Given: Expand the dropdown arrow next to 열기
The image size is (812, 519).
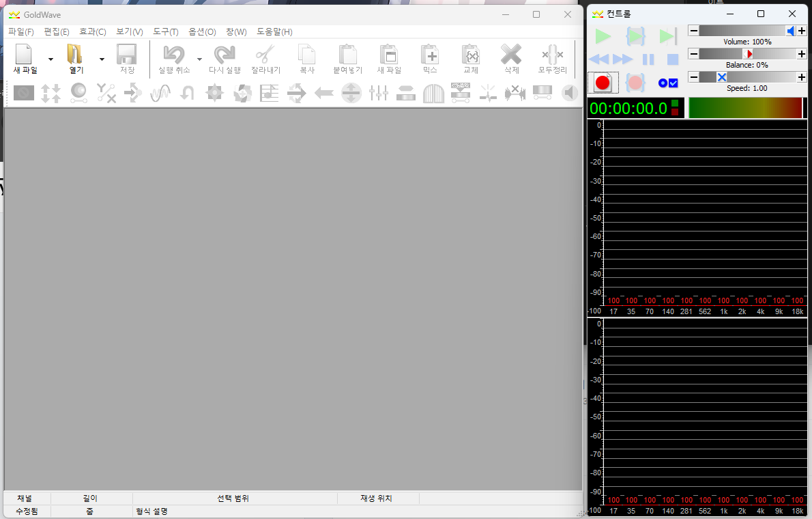Looking at the screenshot, I should pyautogui.click(x=102, y=59).
